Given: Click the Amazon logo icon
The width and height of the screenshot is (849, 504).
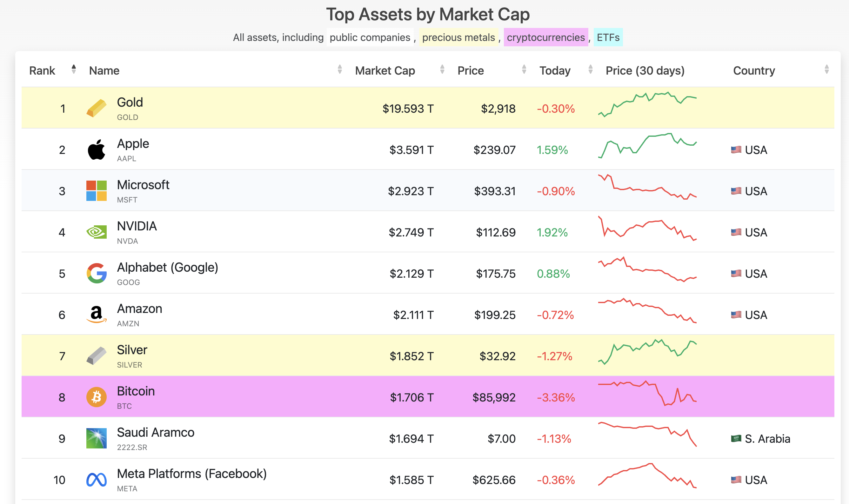Looking at the screenshot, I should (97, 315).
